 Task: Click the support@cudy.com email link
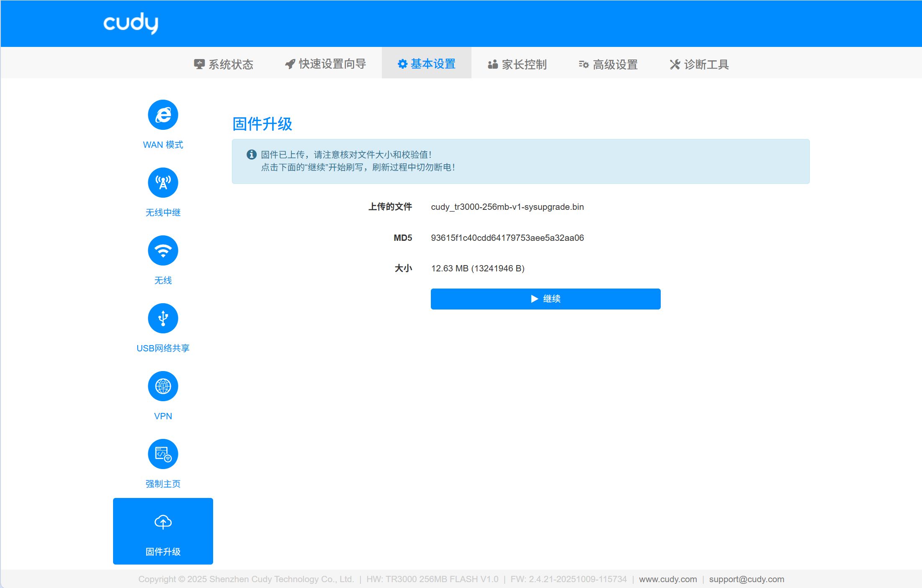747,579
